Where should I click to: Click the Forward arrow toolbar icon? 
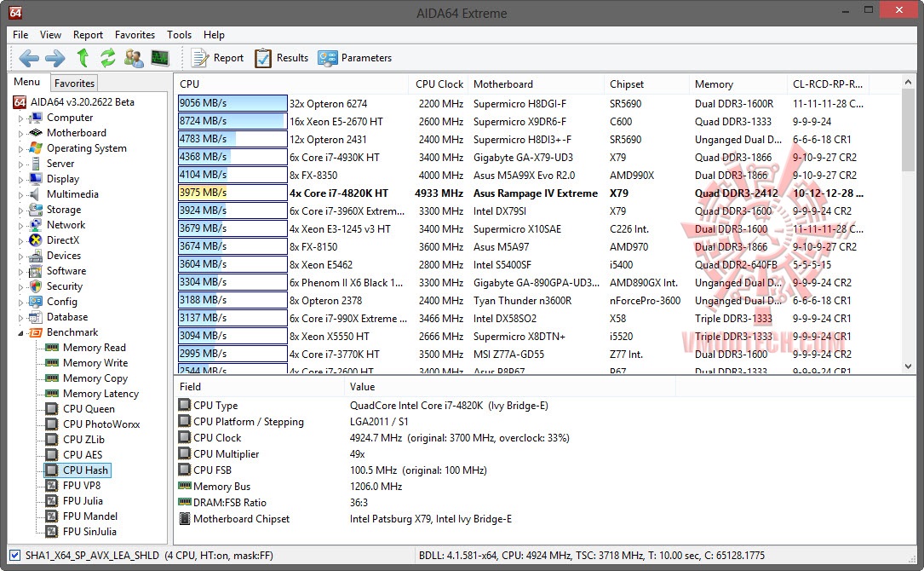point(55,58)
